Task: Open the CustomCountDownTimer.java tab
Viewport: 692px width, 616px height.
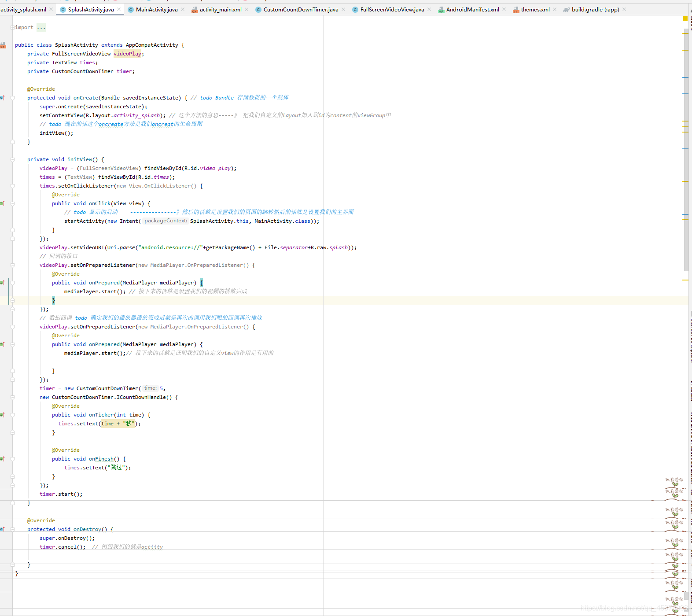Action: point(301,9)
